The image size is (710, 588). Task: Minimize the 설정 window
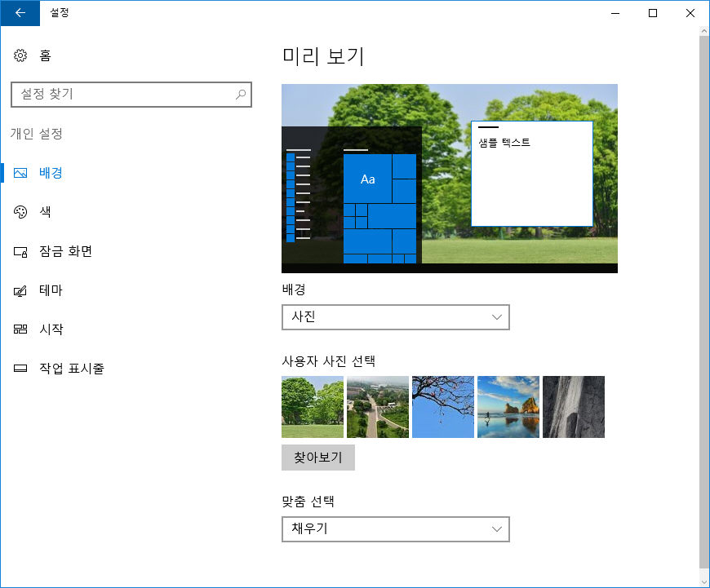coord(615,13)
